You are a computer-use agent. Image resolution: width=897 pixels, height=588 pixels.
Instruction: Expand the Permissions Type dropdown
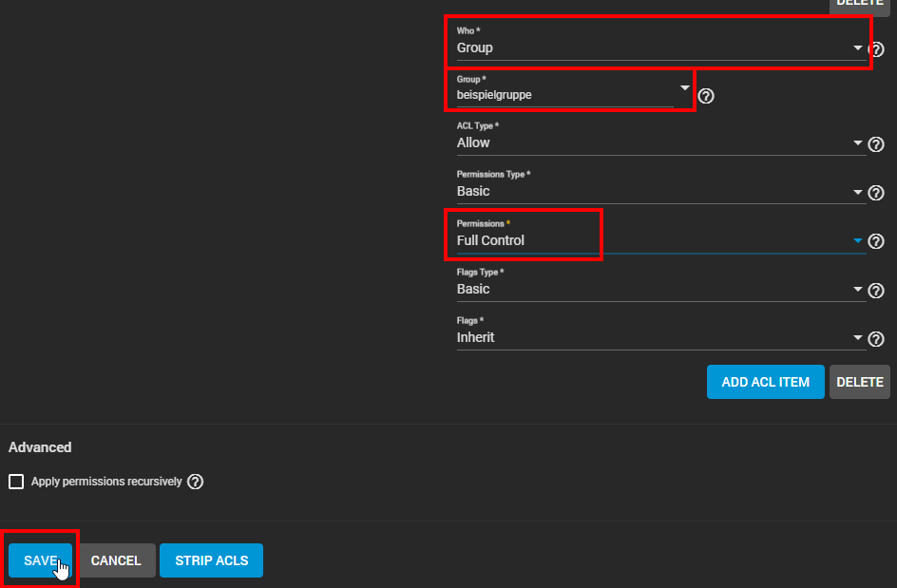click(x=857, y=192)
